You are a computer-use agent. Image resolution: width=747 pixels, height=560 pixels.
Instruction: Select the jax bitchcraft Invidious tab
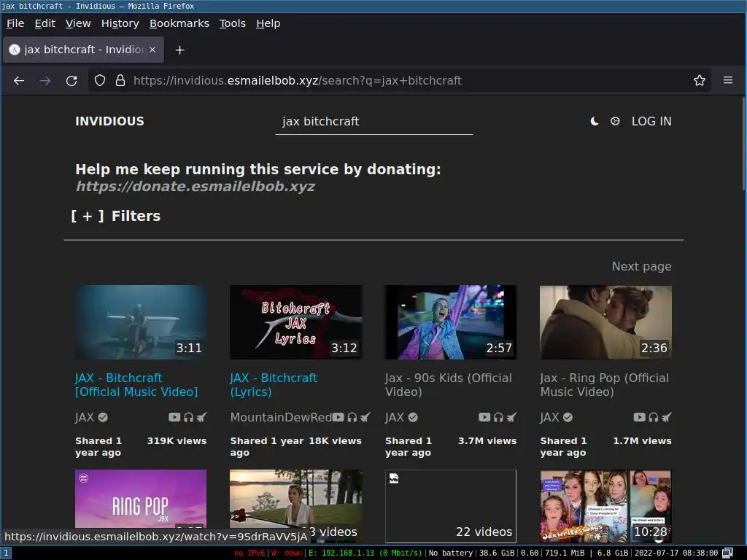tap(83, 50)
